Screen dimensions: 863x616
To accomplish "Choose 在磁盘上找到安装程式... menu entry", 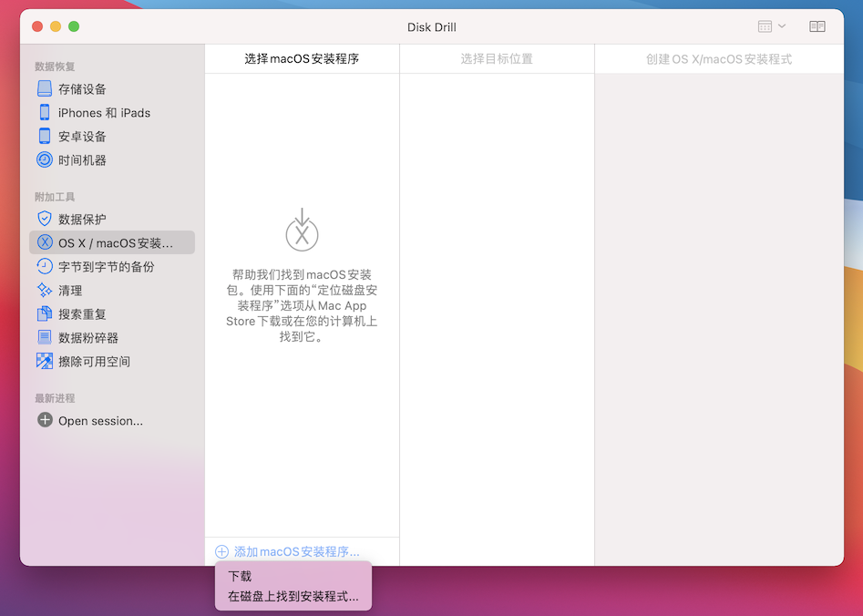I will (293, 597).
